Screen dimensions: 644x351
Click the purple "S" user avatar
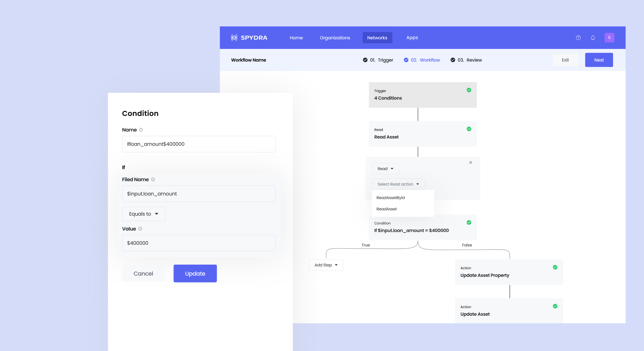pos(610,37)
